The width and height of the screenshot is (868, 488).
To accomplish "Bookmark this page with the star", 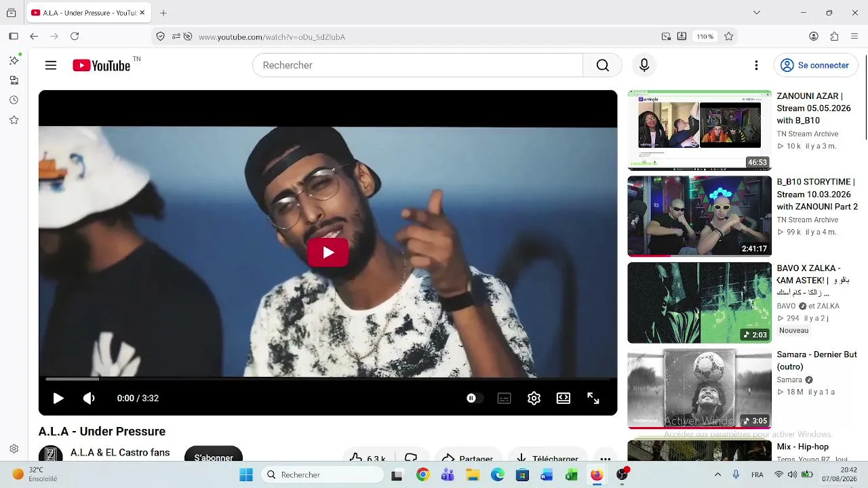I will tap(729, 37).
